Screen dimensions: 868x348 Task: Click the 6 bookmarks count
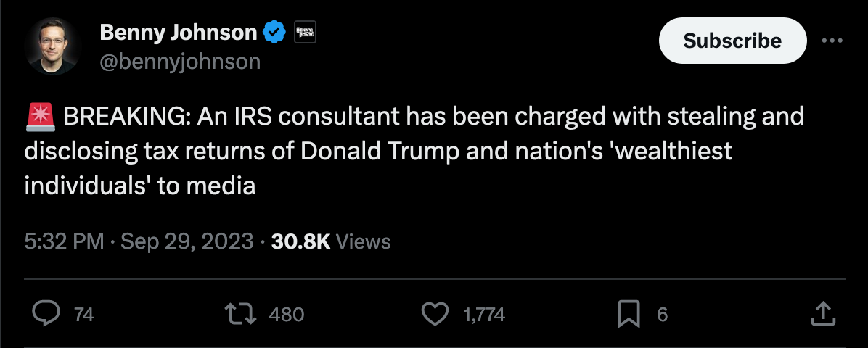[662, 315]
